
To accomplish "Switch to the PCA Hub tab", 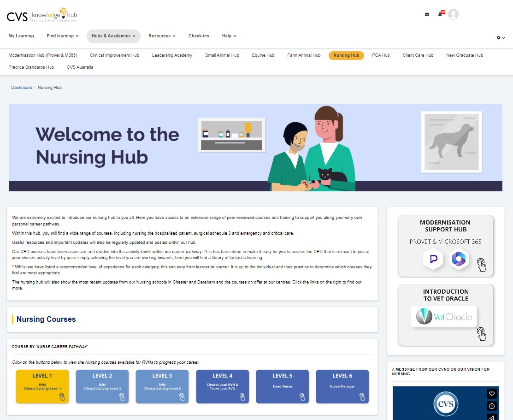I will tap(381, 55).
